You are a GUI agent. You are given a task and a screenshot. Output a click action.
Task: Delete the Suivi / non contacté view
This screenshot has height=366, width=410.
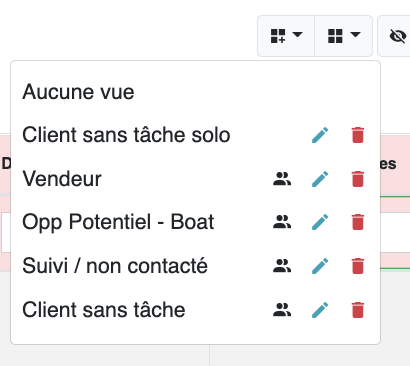358,266
